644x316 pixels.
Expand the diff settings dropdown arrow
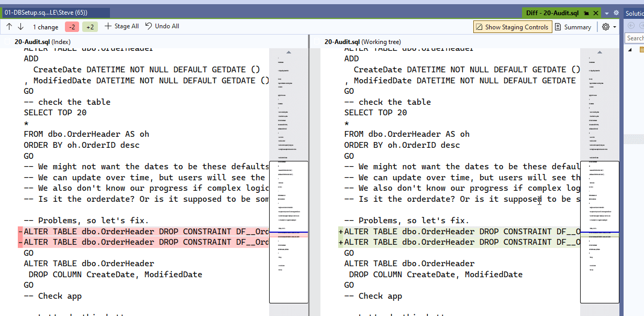pos(615,27)
